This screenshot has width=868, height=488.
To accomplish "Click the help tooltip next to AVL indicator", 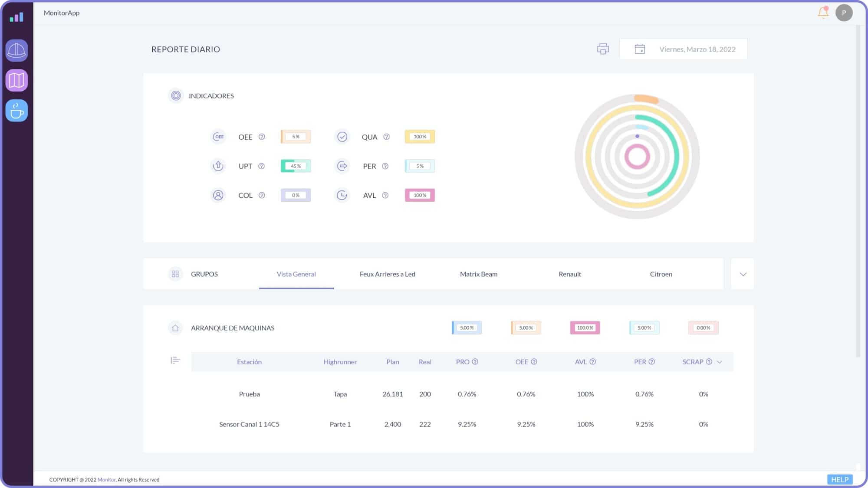I will (x=385, y=195).
